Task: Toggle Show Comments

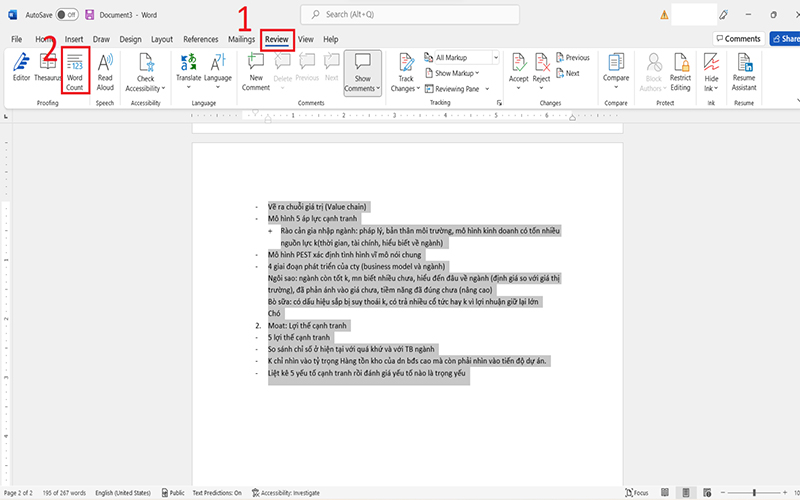Action: click(x=362, y=72)
